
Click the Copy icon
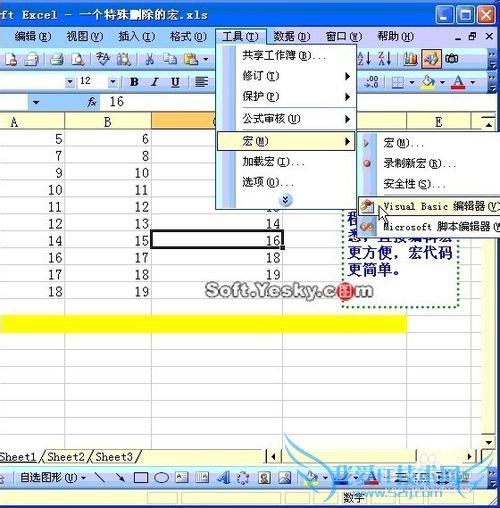point(170,59)
